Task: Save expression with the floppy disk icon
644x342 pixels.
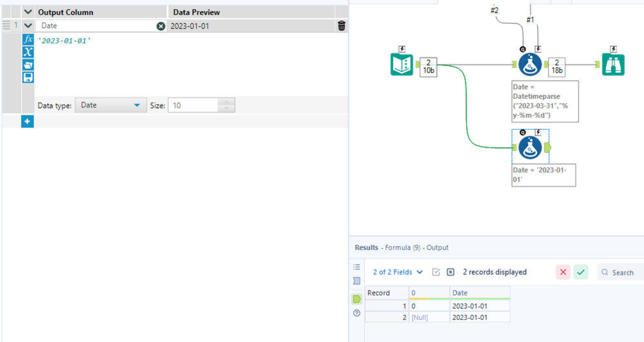Action: tap(28, 77)
